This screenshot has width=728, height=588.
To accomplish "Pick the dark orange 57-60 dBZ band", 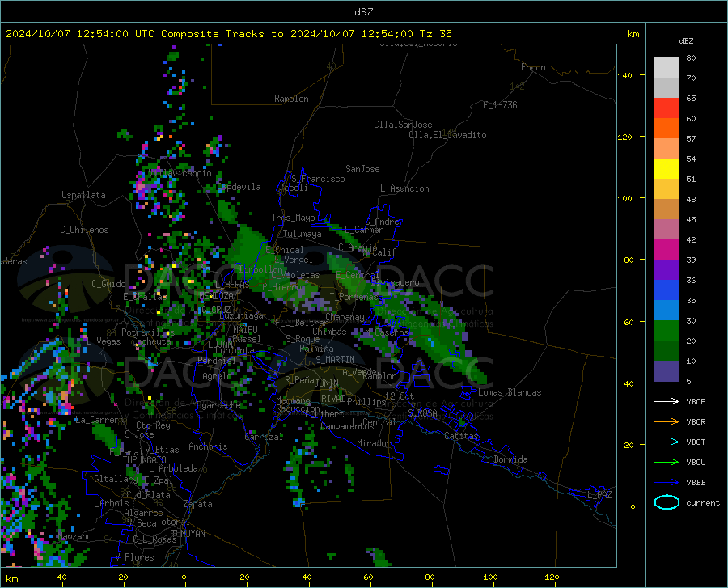I will coord(667,129).
